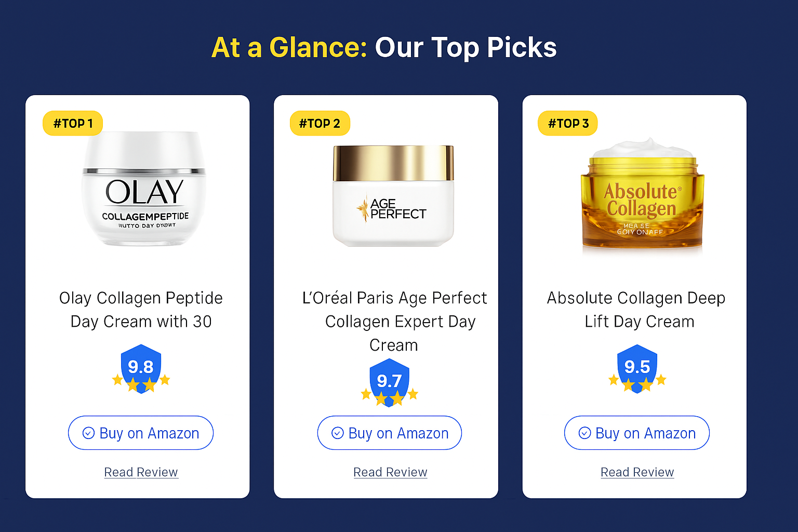Click checkmark icon in Olay's Buy button
This screenshot has width=798, height=532.
tap(89, 433)
